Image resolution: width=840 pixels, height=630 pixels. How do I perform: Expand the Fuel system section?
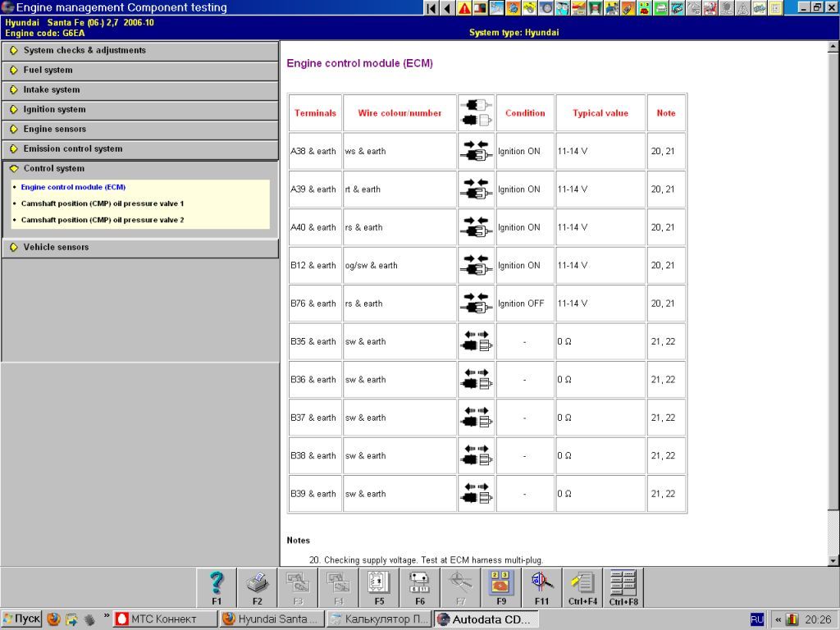[x=48, y=71]
